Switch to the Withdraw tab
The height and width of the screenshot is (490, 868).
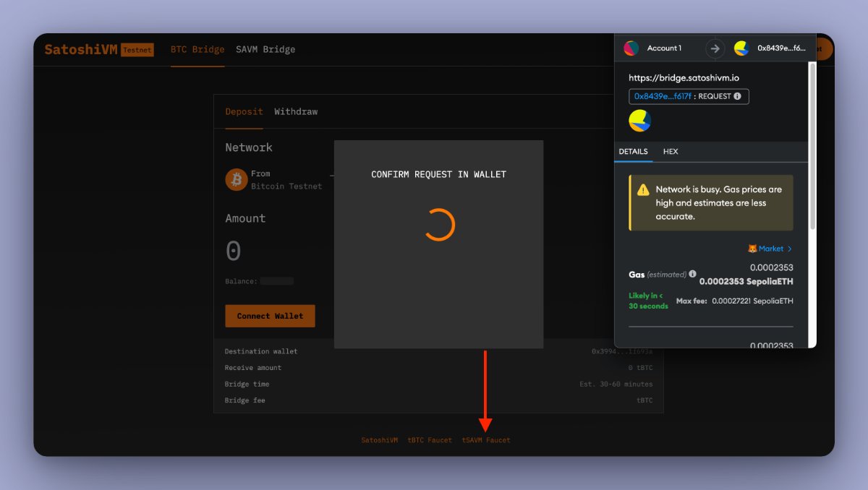[x=296, y=112]
